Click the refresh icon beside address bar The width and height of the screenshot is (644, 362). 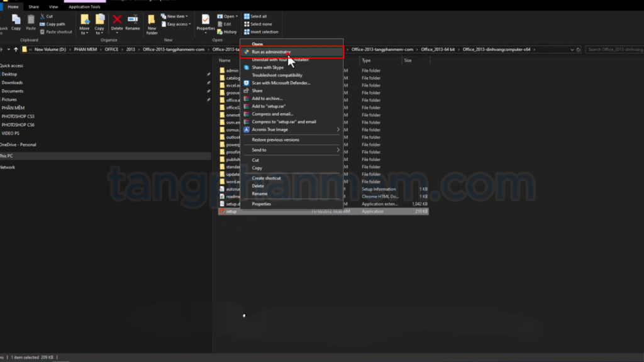pos(579,50)
